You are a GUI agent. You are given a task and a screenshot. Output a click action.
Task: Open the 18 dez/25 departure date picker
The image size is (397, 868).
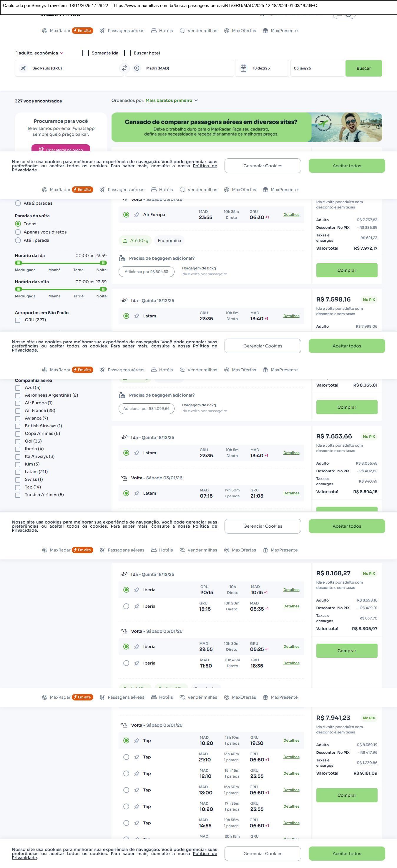coord(261,68)
